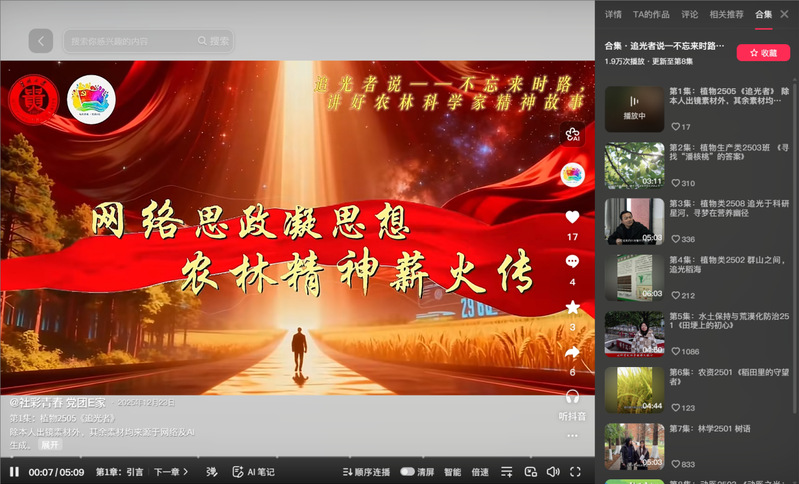This screenshot has height=484, width=799.
Task: Switch to the 相关推荐 tab
Action: [x=726, y=14]
